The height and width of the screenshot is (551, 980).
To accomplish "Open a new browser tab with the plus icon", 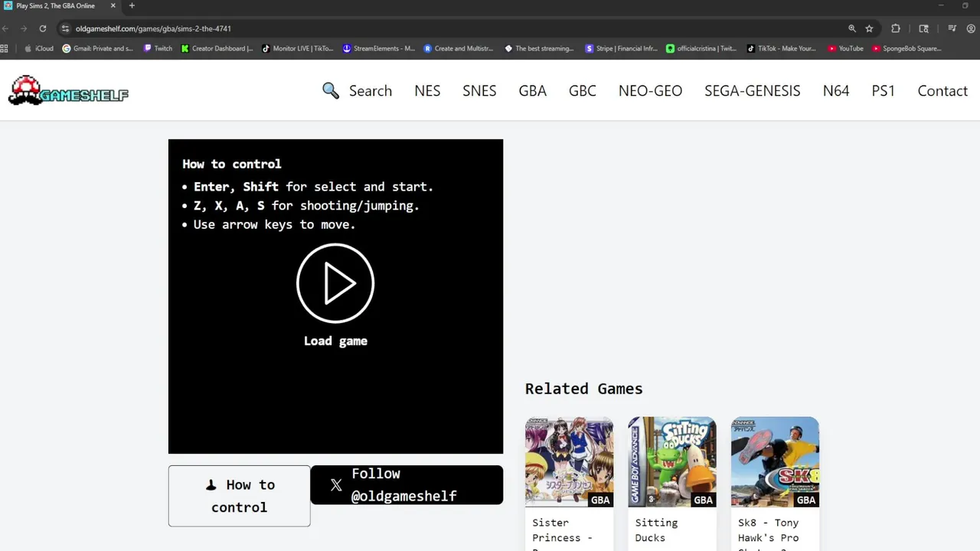I will [x=132, y=5].
